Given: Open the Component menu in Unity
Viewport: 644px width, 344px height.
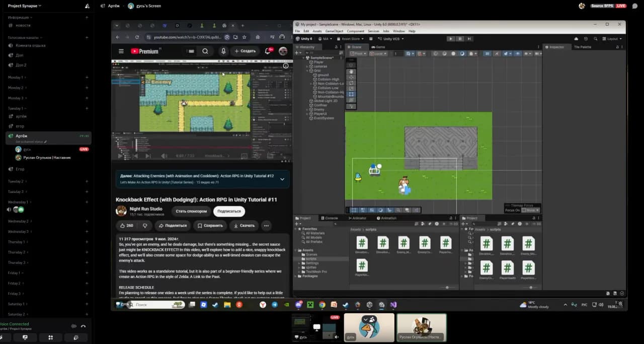Looking at the screenshot, I should tap(355, 31).
